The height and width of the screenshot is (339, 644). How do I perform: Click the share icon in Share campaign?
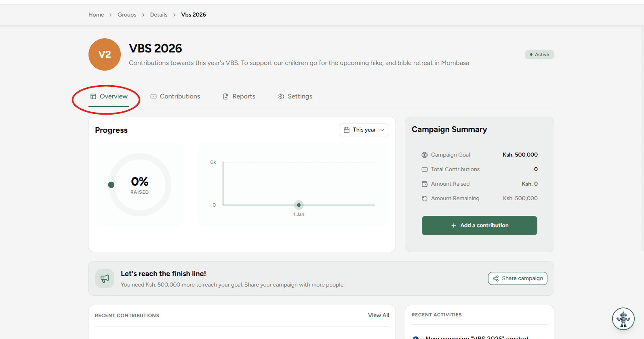[x=496, y=278]
